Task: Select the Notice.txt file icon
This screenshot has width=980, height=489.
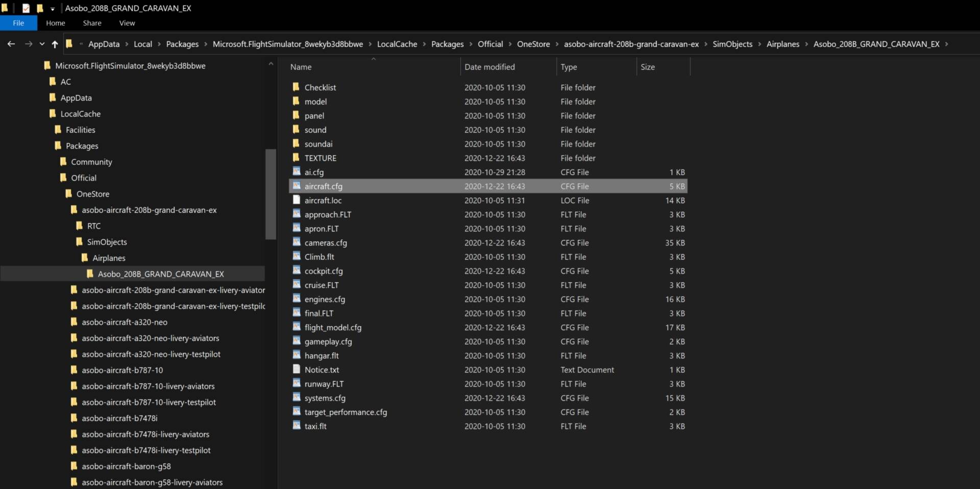Action: pyautogui.click(x=297, y=369)
